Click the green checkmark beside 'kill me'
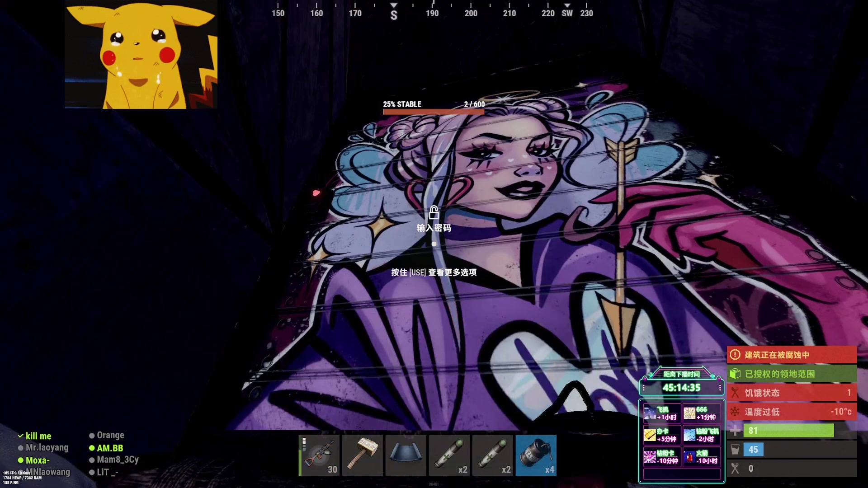This screenshot has width=868, height=488. [x=20, y=436]
